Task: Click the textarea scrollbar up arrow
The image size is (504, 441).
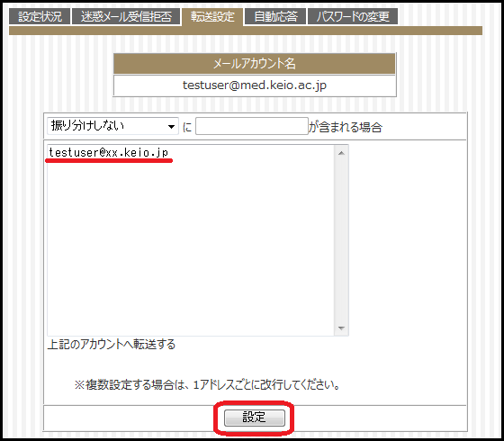Action: pyautogui.click(x=341, y=153)
